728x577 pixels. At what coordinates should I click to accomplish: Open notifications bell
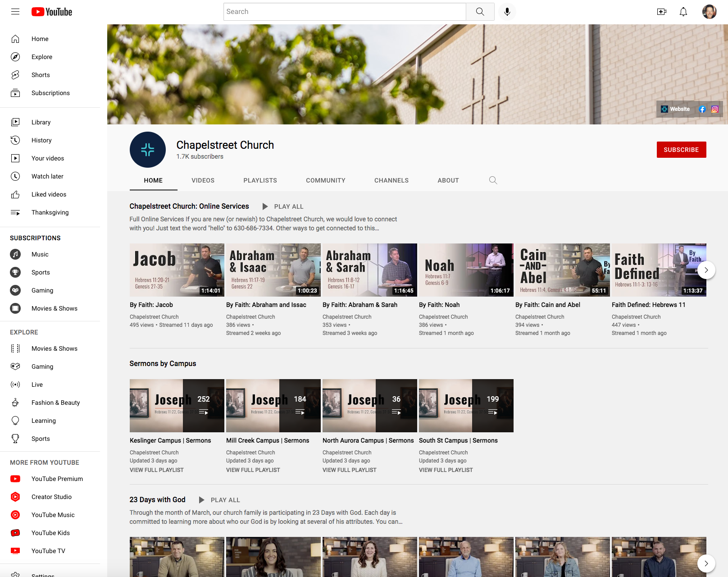pyautogui.click(x=683, y=12)
